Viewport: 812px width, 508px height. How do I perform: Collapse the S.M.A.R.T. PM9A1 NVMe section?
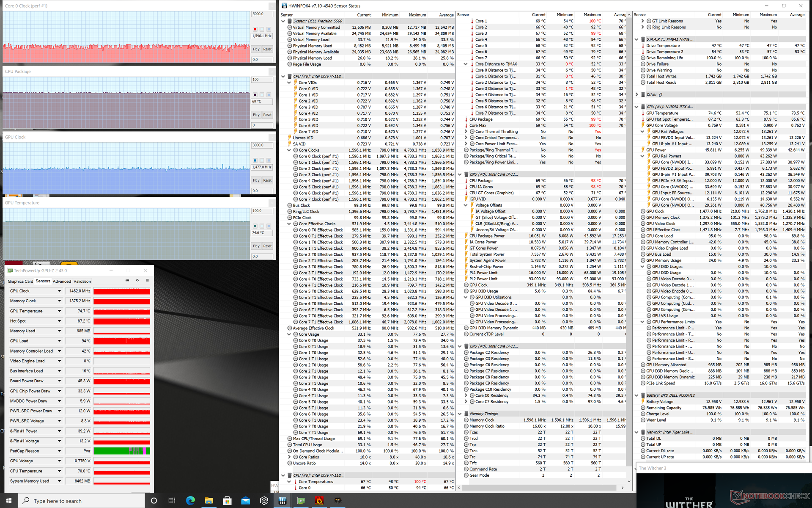click(636, 39)
